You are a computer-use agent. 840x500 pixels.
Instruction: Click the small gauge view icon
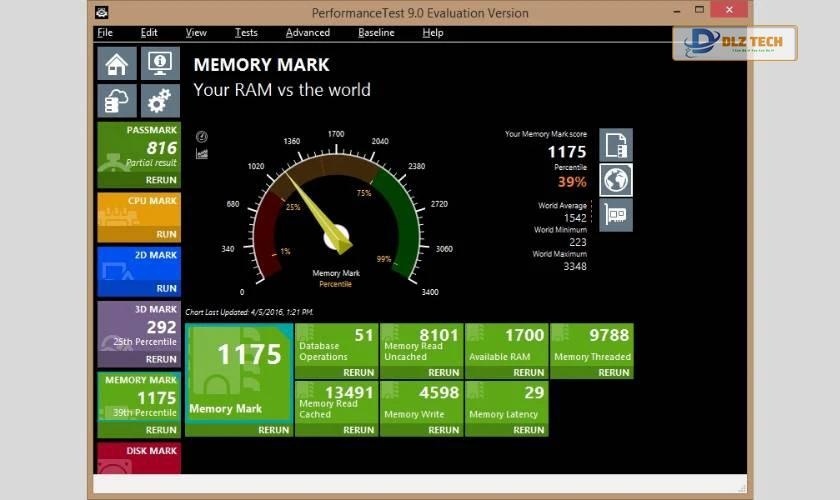(x=202, y=136)
